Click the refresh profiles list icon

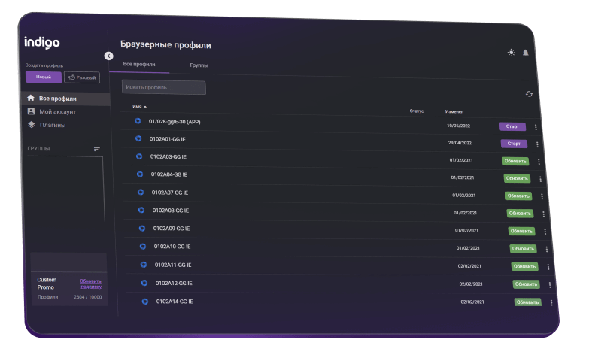coord(529,94)
